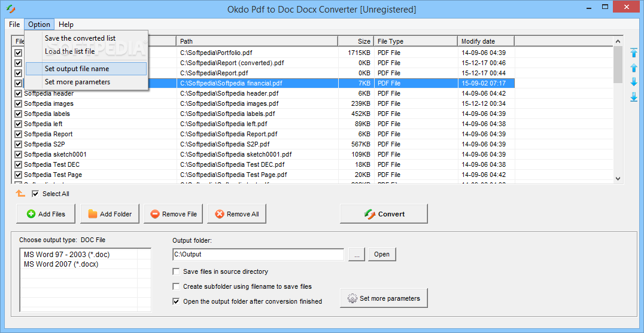Disable Open the output folder after conversion

coord(176,301)
